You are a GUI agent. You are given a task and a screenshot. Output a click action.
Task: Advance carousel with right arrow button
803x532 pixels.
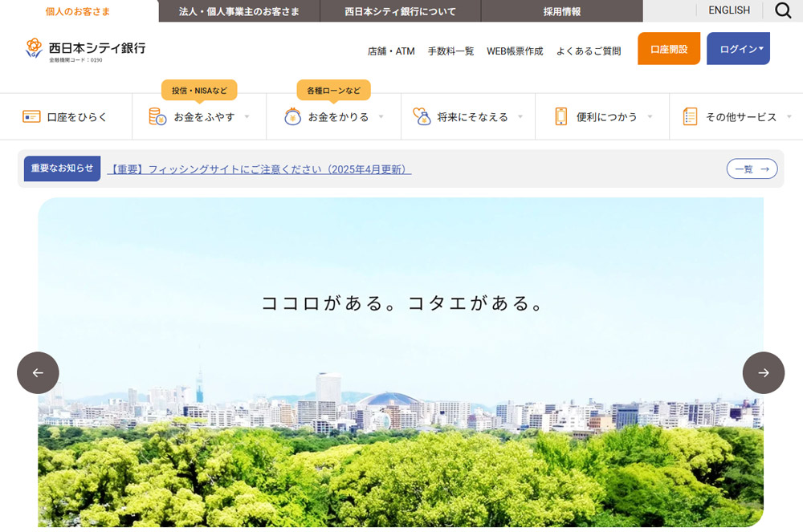click(763, 372)
